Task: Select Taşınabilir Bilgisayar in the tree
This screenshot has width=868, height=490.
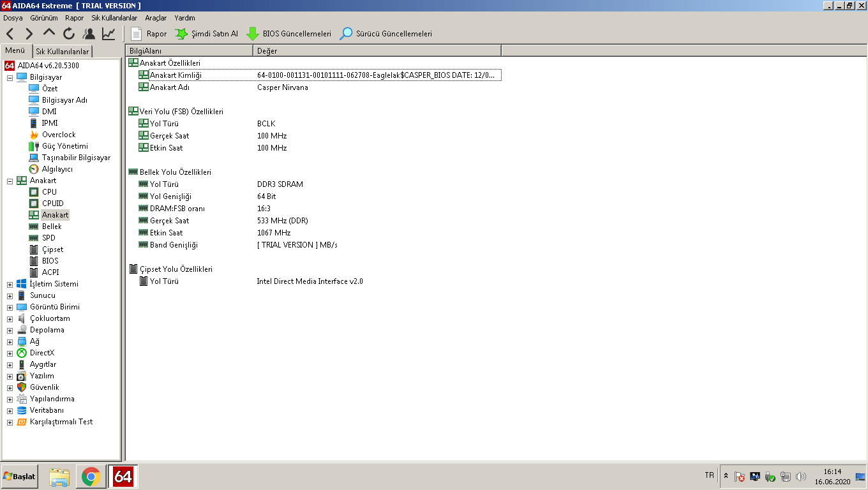Action: click(76, 158)
